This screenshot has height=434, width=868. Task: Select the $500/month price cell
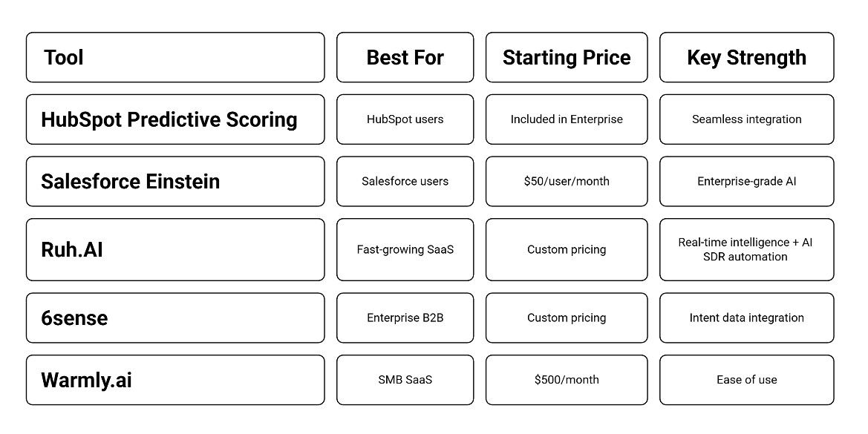pos(567,380)
